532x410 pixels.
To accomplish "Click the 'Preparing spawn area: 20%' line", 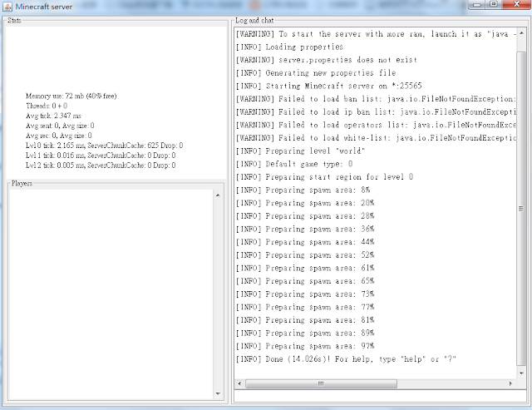I will (305, 203).
